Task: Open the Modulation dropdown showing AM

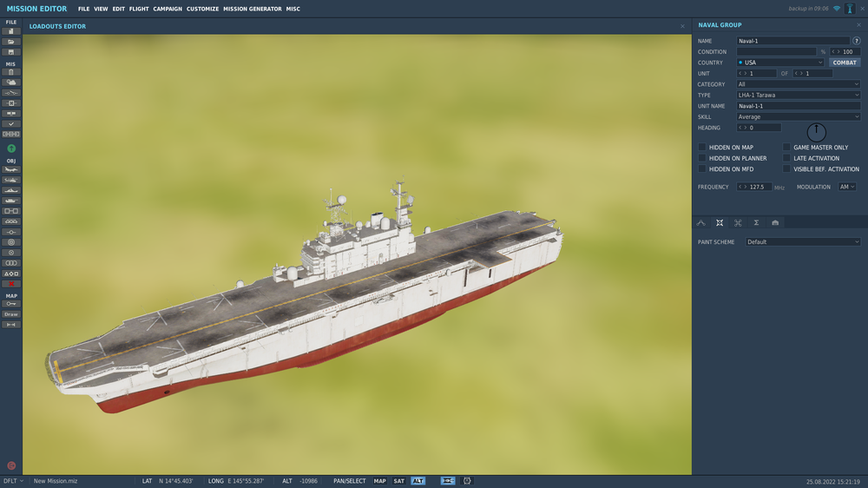Action: click(847, 188)
